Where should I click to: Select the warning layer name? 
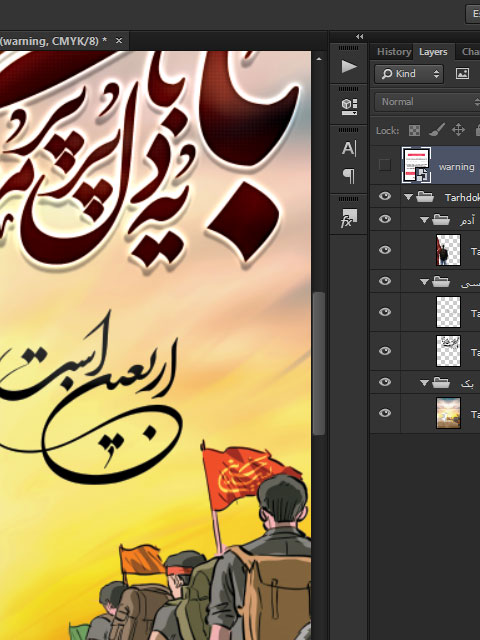pyautogui.click(x=456, y=167)
